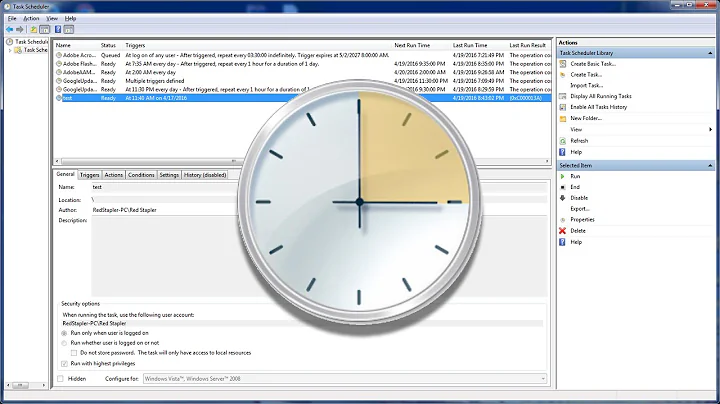Expand Task Scheduler Library tree node arrow

click(x=10, y=50)
